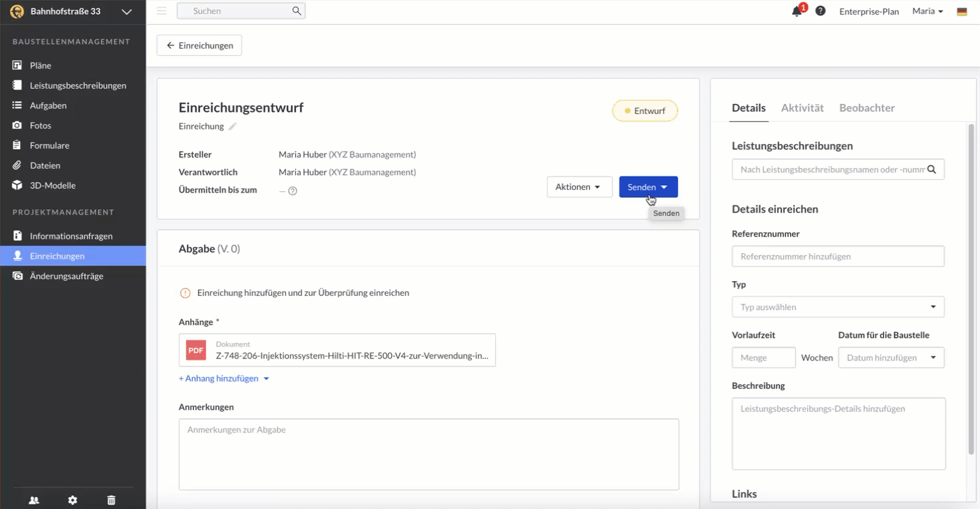The width and height of the screenshot is (980, 509).
Task: Click the Leistungsbeschreibungen search magnifier icon
Action: click(x=931, y=169)
